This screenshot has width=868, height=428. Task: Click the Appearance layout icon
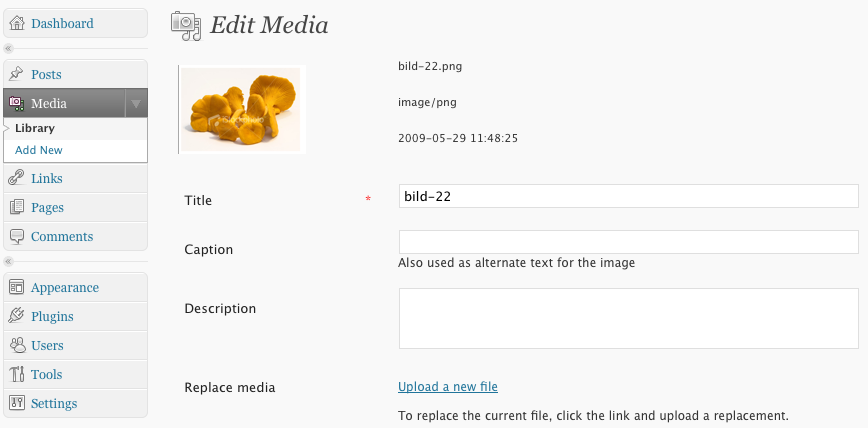point(17,287)
